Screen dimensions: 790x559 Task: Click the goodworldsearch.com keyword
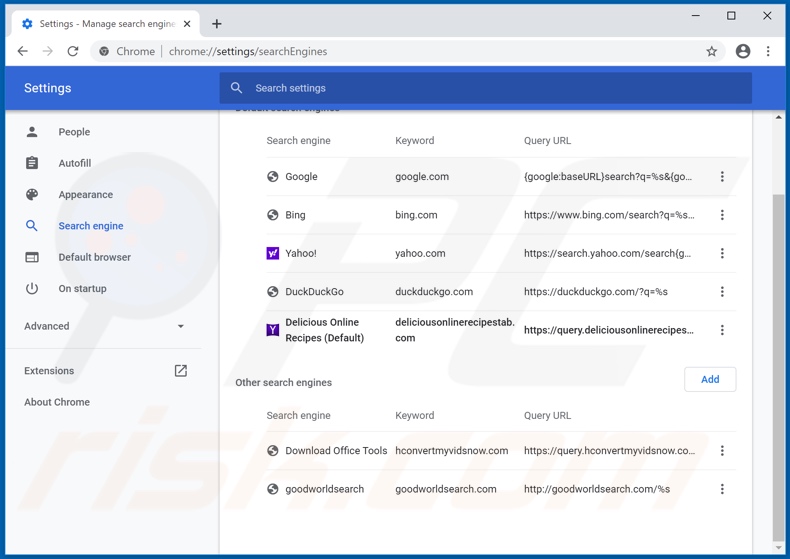coord(445,489)
